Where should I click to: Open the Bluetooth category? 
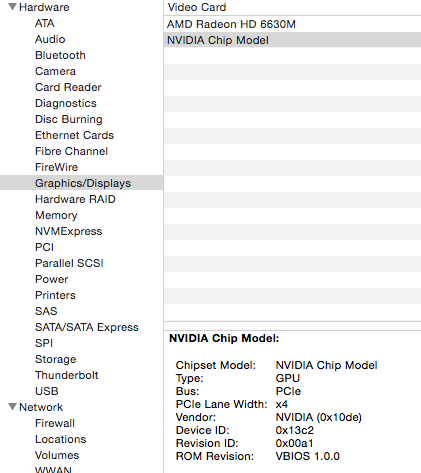[60, 55]
